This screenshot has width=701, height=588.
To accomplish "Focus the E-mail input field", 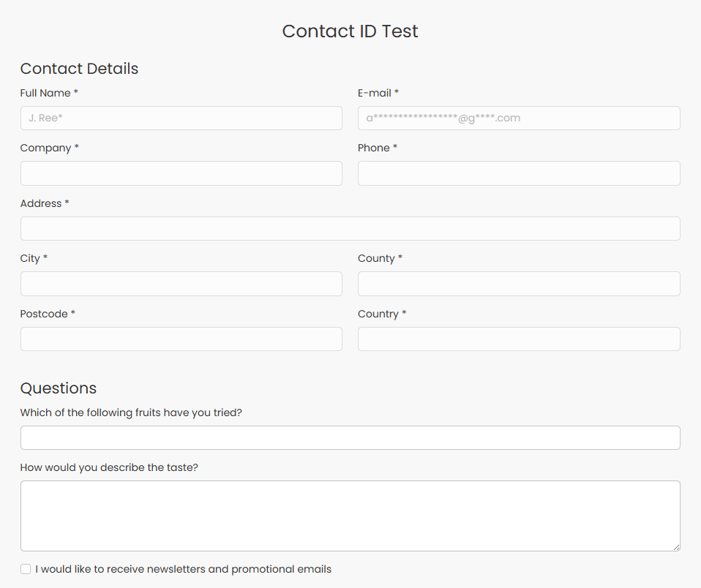I will [519, 118].
